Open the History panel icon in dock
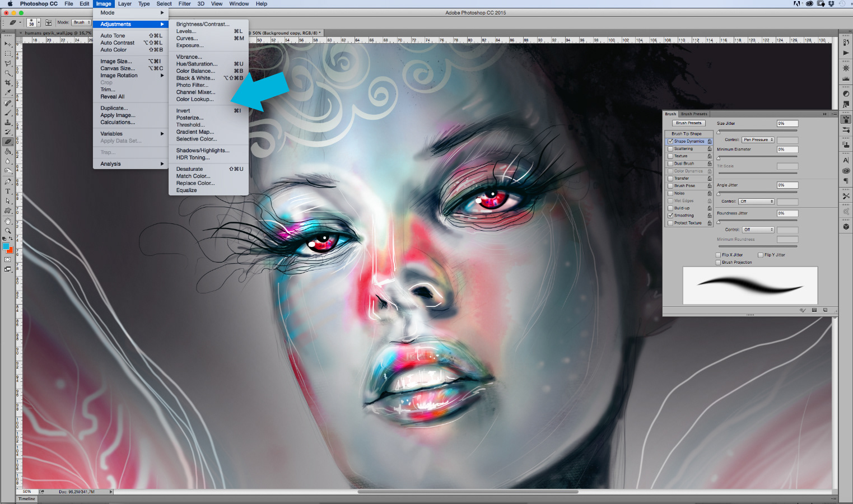 (x=846, y=42)
